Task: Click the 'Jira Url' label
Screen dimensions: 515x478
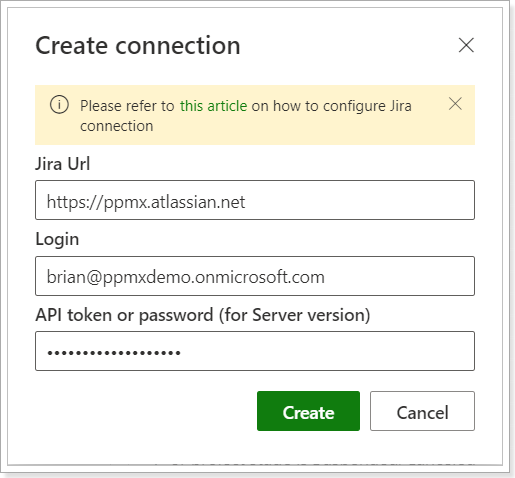Action: pos(63,164)
